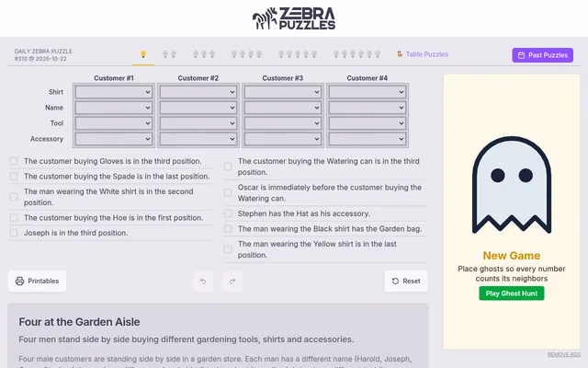Check the Stephen has the Hat clue

coord(228,213)
